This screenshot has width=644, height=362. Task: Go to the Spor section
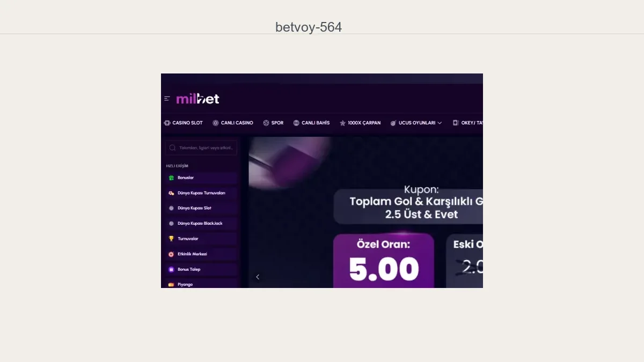(273, 123)
